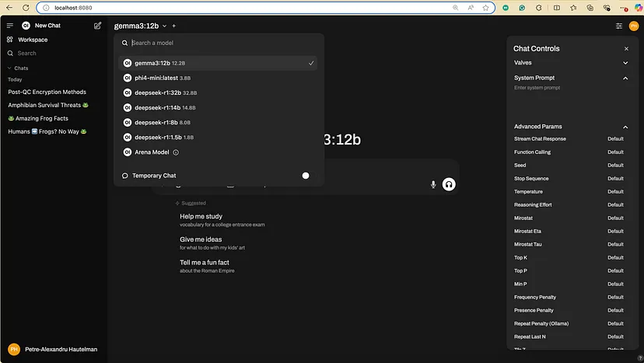Screen dimensions: 644x363
Task: Open browser favorites list icon
Action: click(573, 8)
